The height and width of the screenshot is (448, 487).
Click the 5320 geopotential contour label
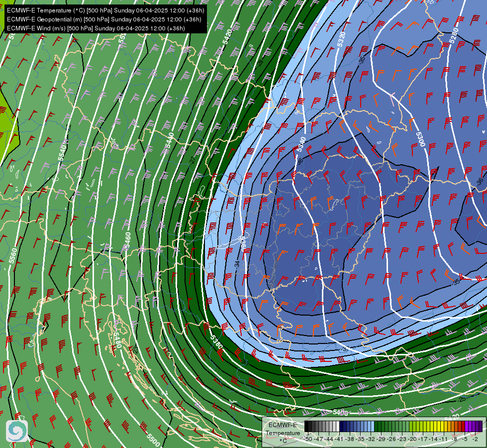click(x=341, y=39)
